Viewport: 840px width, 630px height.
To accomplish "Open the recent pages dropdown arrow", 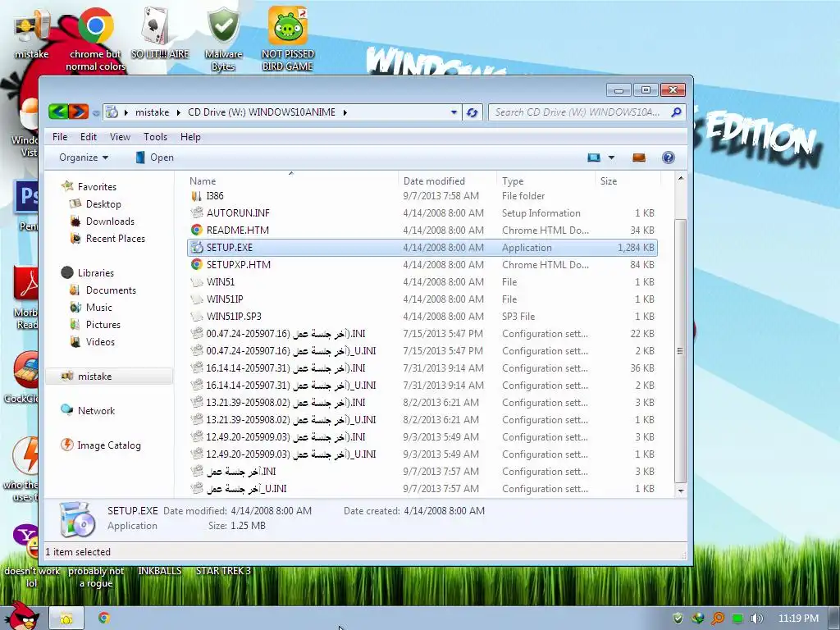I will 95,112.
